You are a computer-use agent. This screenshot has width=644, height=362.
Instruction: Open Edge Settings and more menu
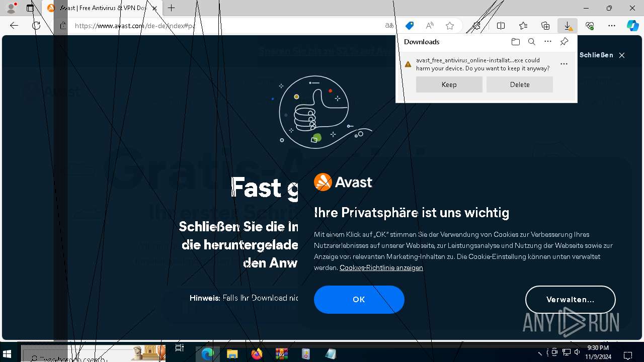(x=612, y=26)
